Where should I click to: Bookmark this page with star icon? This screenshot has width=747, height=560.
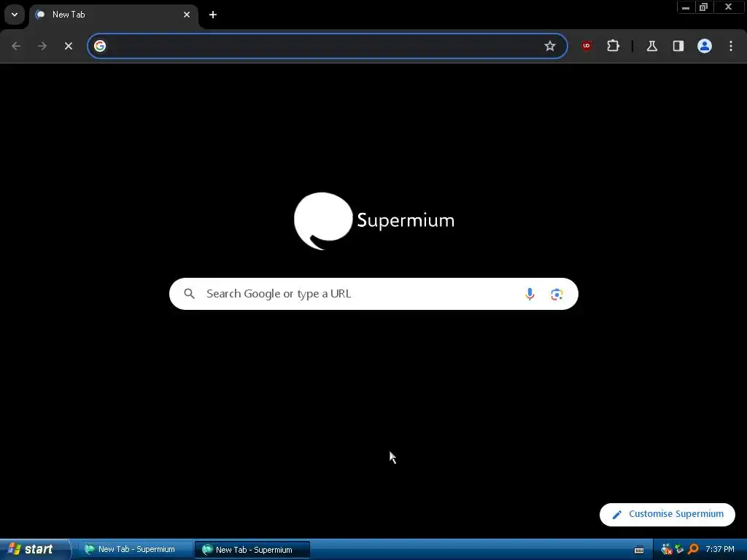click(550, 46)
